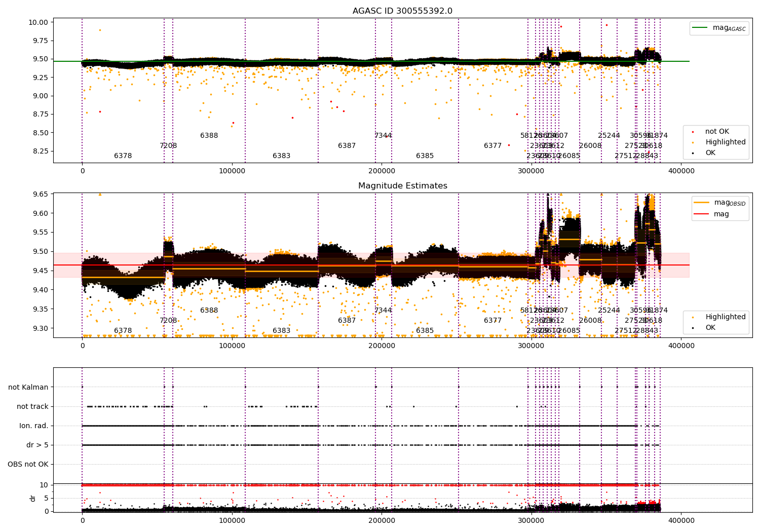Image resolution: width=760 pixels, height=532 pixels.
Task: Click the 'AGASC ID 300555392.0' plot title
Action: tap(403, 11)
